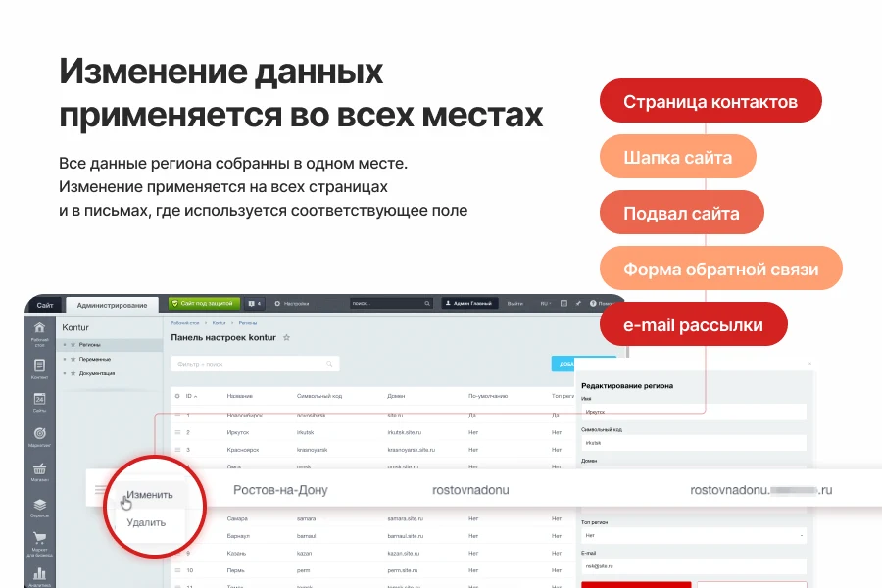Add Панель настроек kontur page to favorites star
882x588 pixels.
tap(286, 337)
